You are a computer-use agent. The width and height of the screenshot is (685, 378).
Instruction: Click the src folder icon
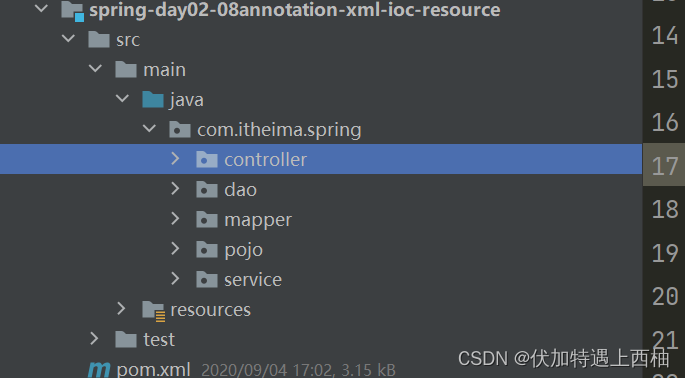tap(99, 40)
